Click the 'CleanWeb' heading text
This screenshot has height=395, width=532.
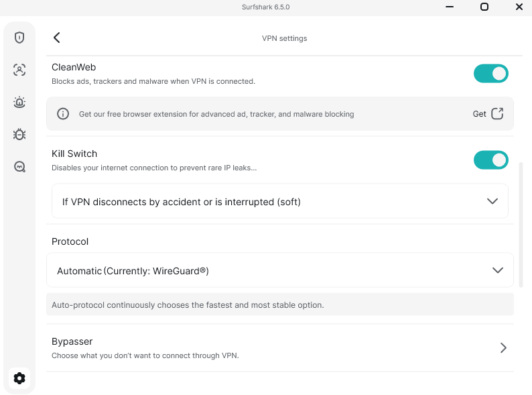tap(74, 67)
